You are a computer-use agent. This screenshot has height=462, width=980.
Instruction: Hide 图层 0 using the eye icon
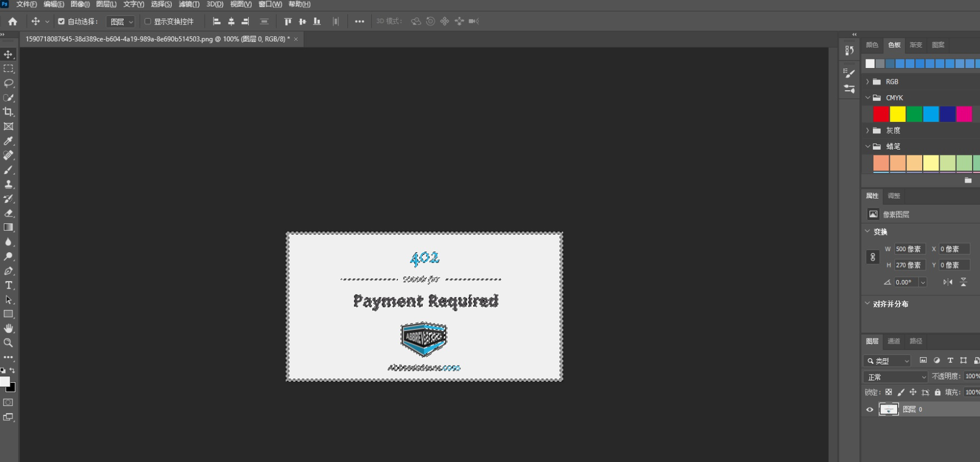[x=869, y=409]
